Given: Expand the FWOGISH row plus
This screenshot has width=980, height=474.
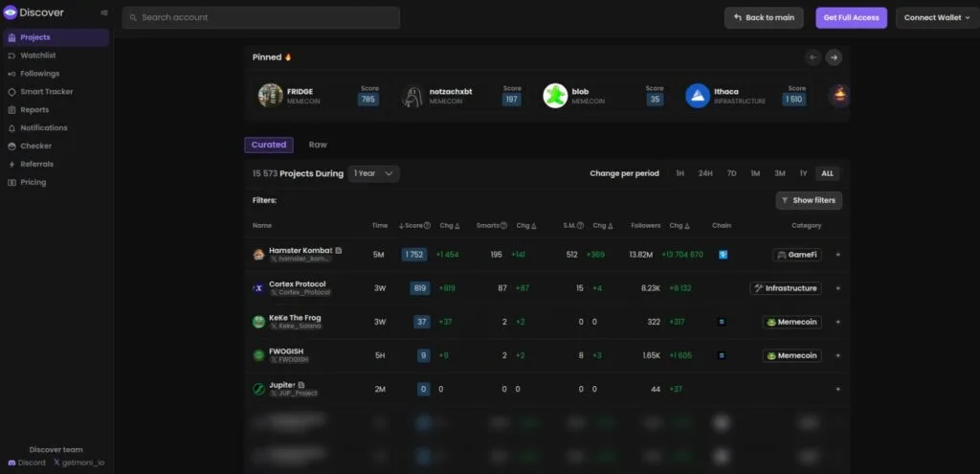Looking at the screenshot, I should click(838, 356).
